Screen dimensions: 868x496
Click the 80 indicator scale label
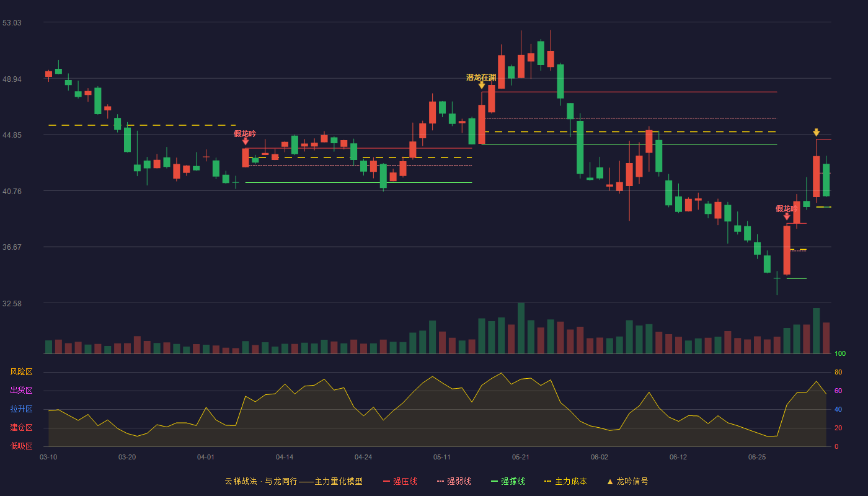pyautogui.click(x=838, y=372)
